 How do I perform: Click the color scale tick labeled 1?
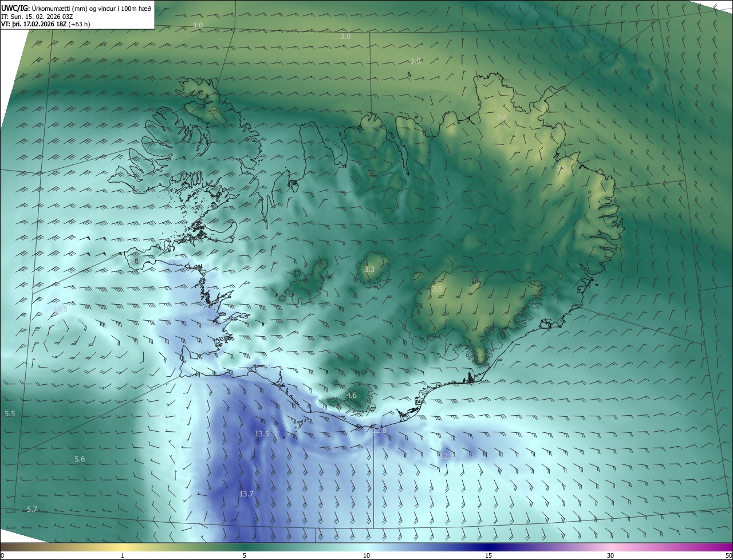(x=123, y=556)
